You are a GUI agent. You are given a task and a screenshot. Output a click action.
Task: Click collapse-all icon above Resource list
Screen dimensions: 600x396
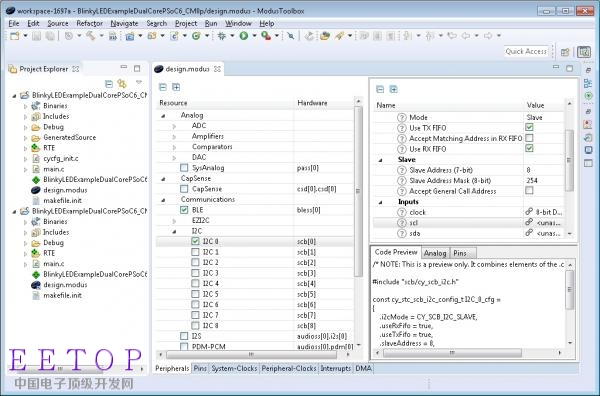[x=163, y=87]
